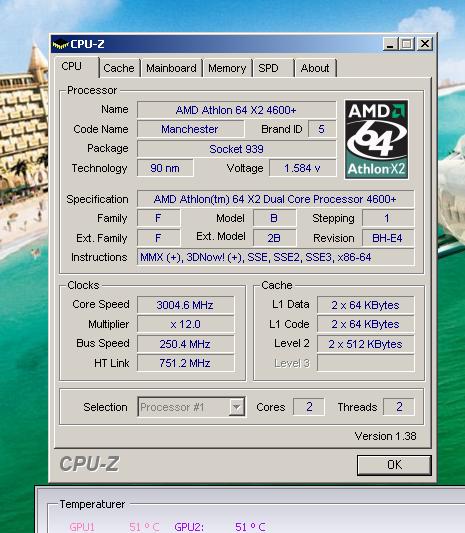Open the Mainboard tab
The height and width of the screenshot is (533, 465).
coord(171,68)
